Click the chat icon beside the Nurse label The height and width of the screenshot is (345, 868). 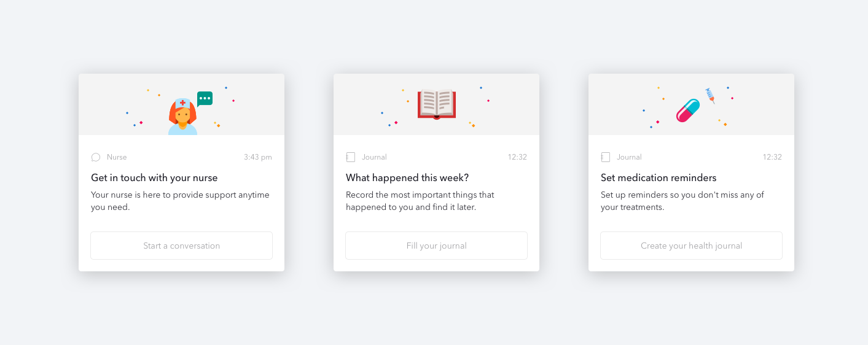(96, 157)
